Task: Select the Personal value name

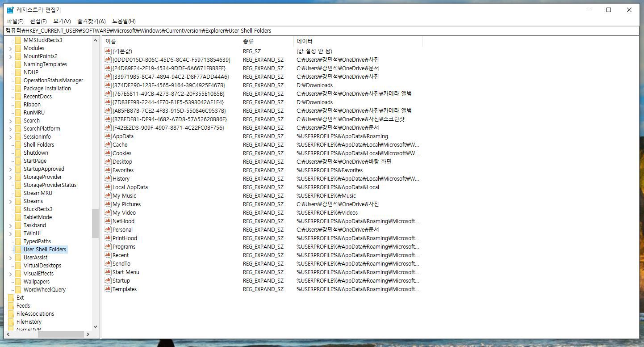Action: click(122, 230)
